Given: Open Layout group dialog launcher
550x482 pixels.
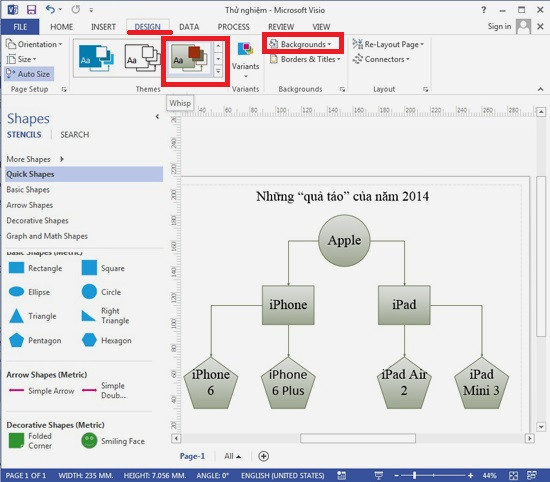Looking at the screenshot, I should [425, 89].
